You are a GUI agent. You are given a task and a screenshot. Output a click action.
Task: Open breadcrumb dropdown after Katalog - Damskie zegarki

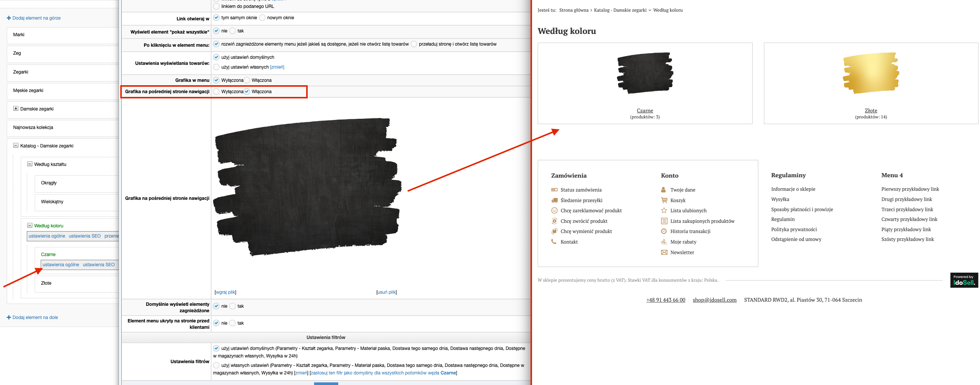(649, 10)
